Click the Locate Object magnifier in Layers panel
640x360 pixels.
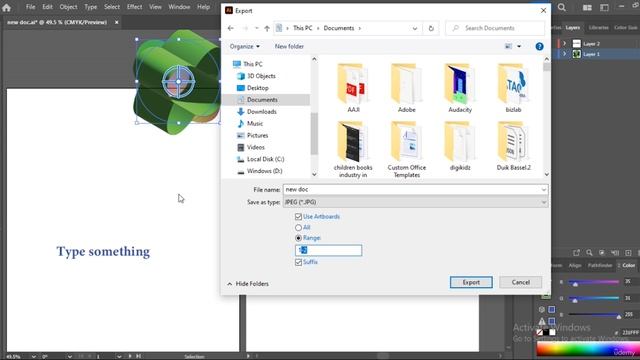point(589,253)
